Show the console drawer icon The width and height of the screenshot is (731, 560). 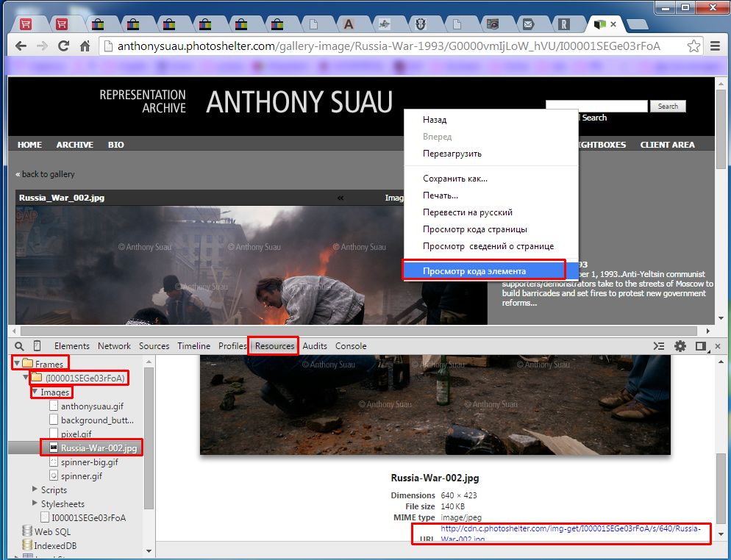coord(660,346)
